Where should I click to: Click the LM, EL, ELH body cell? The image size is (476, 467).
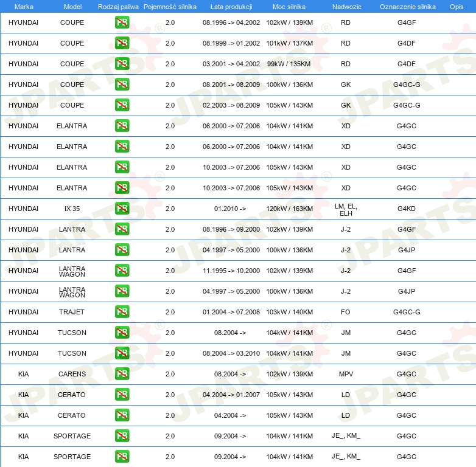point(346,210)
